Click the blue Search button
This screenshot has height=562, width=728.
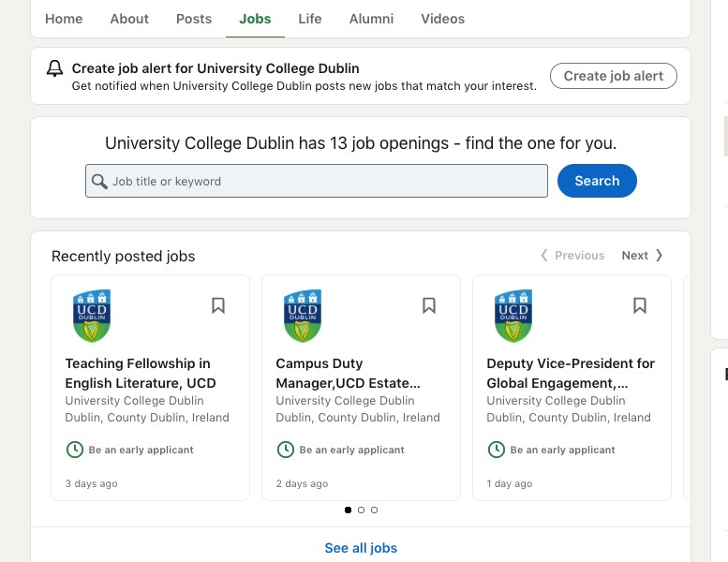pos(597,181)
